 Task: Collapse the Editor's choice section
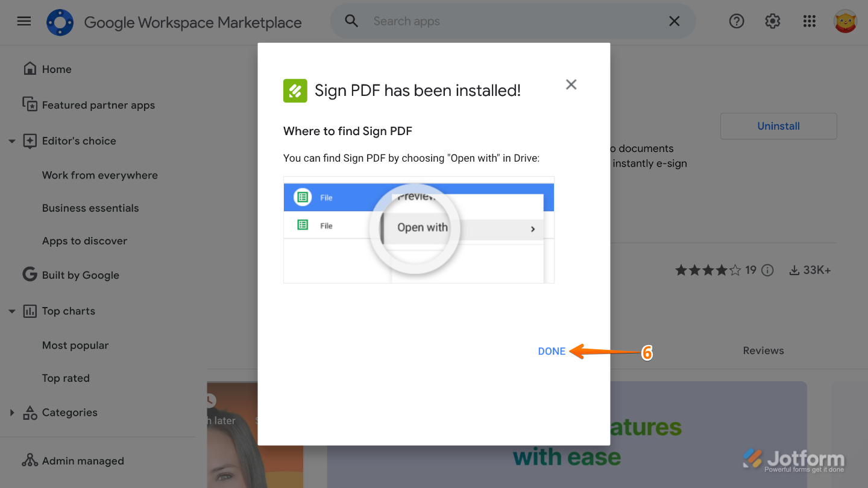click(12, 141)
